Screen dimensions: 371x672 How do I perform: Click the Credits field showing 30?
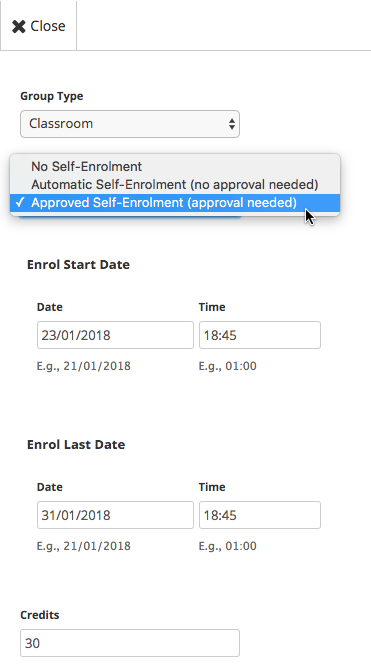(130, 643)
